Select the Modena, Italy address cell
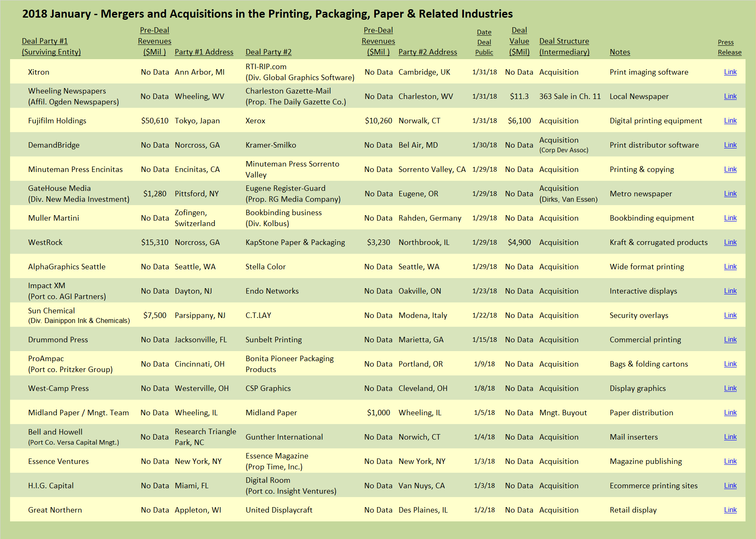Screen dimensions: 756x539 (423, 315)
